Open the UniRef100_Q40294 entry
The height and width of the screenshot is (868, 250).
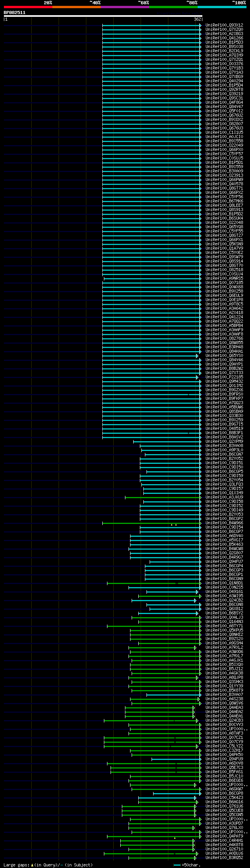pyautogui.click(x=224, y=81)
